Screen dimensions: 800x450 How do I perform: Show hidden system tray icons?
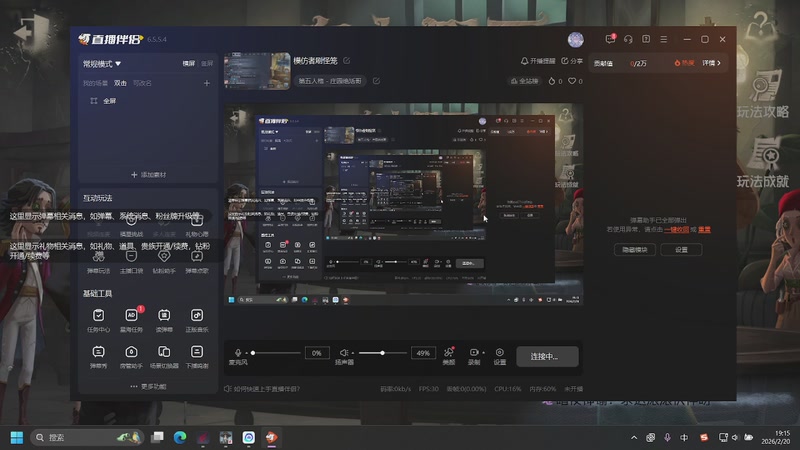tap(634, 437)
